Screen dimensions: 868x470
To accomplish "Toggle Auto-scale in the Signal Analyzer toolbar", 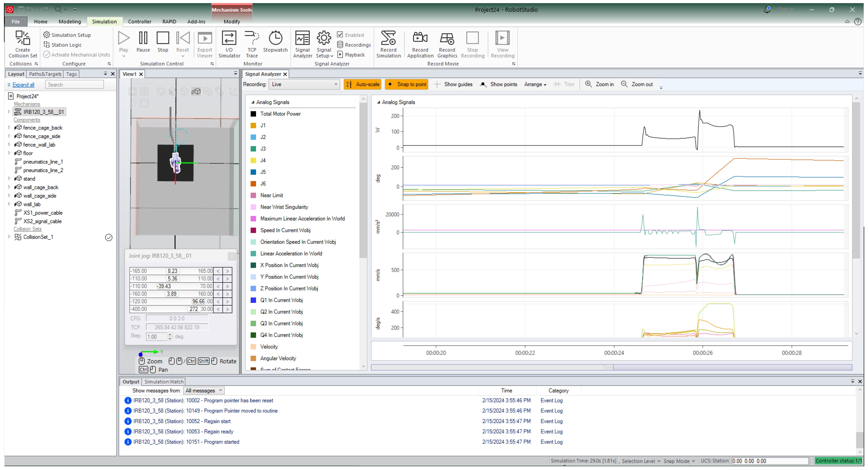I will pos(362,84).
